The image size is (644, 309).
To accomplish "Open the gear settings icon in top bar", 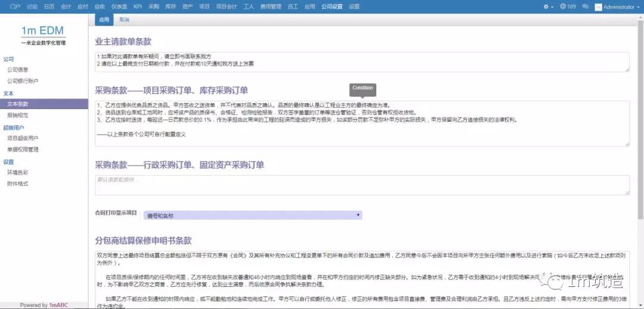I will coord(546,7).
